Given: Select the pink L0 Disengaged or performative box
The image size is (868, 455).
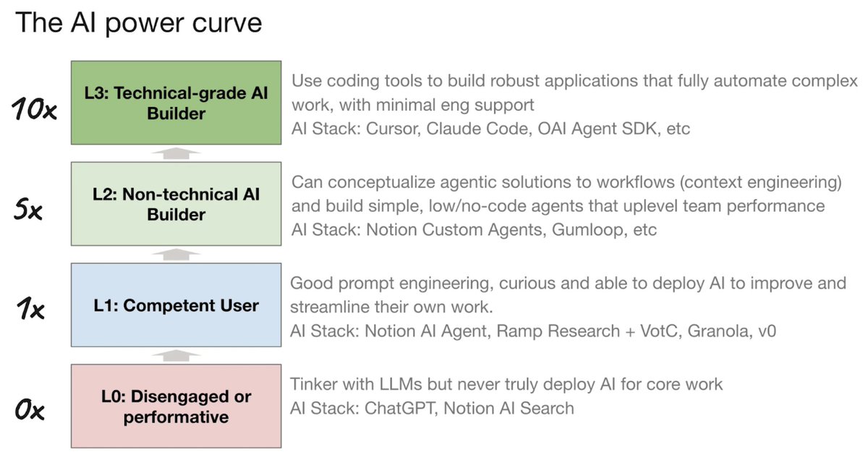Looking at the screenshot, I should (x=175, y=406).
